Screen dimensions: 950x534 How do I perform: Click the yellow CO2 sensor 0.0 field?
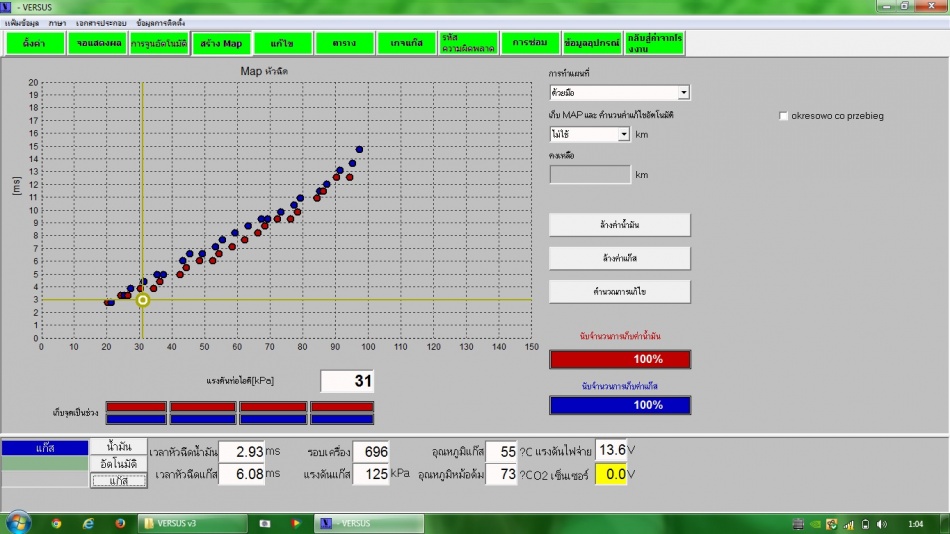611,474
